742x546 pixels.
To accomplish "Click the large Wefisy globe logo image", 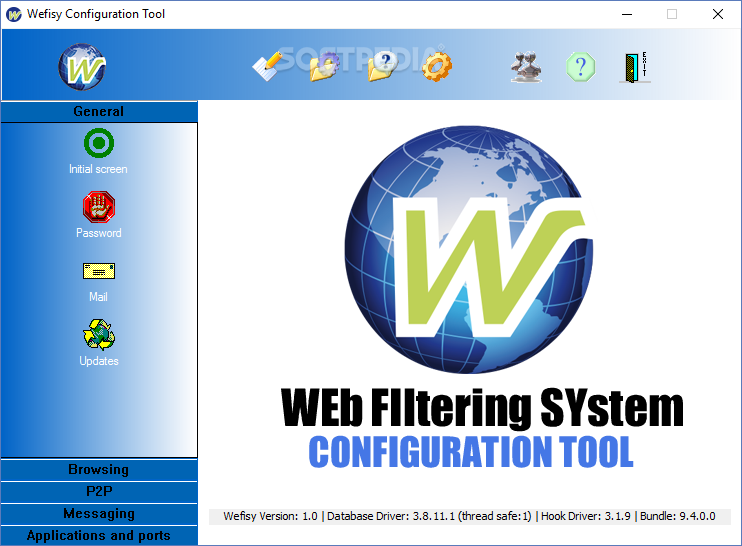I will (468, 249).
